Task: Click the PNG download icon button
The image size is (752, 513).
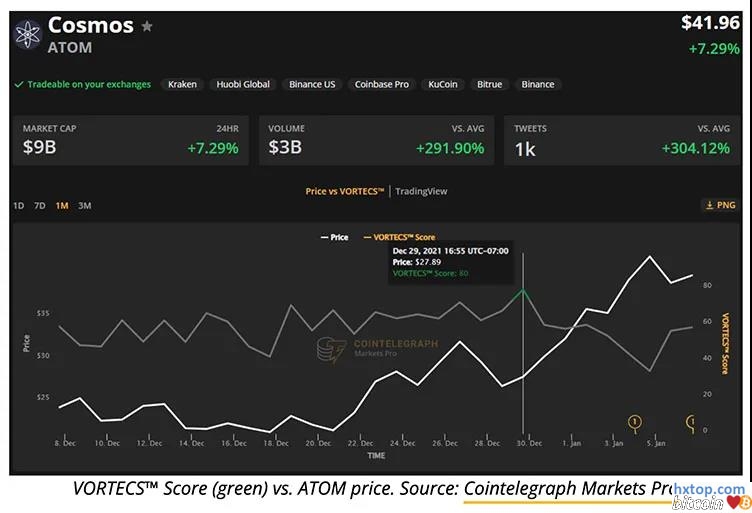Action: (x=720, y=205)
